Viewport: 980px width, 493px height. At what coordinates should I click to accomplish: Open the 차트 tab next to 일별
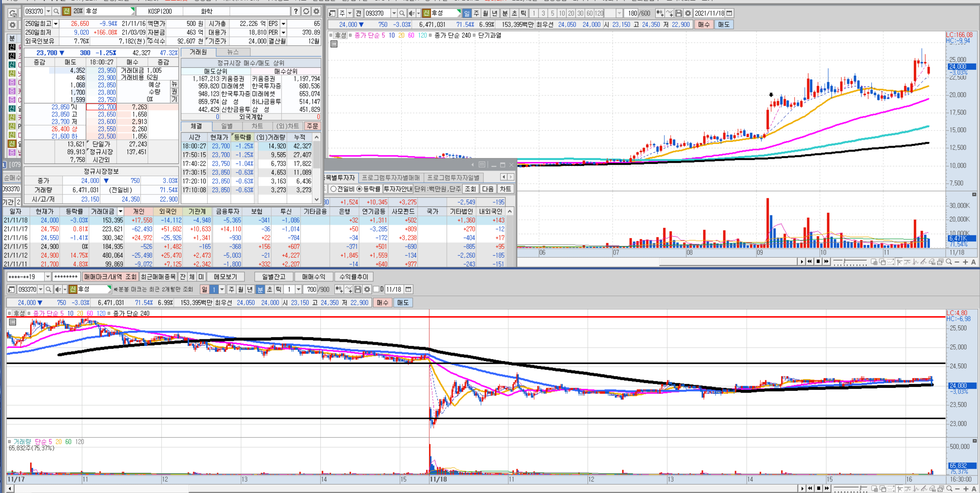257,126
